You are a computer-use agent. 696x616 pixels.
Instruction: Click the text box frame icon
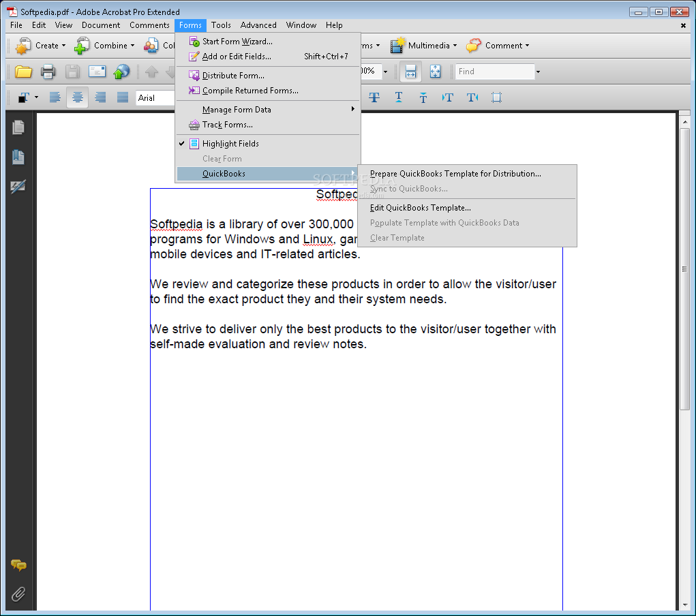[497, 97]
